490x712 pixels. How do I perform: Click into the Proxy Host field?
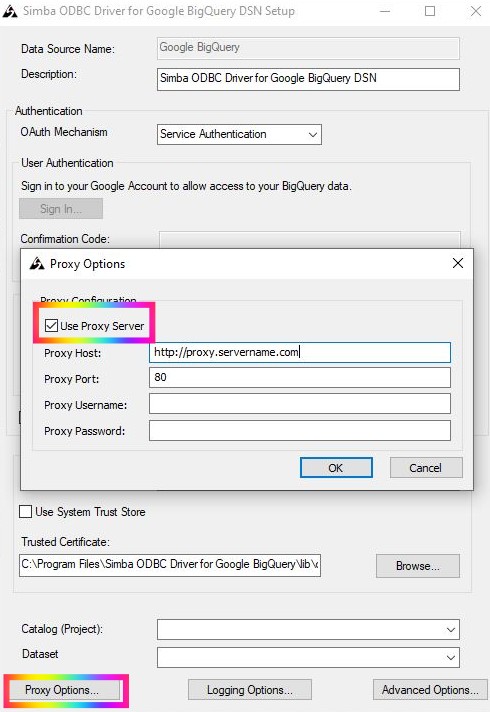[300, 352]
